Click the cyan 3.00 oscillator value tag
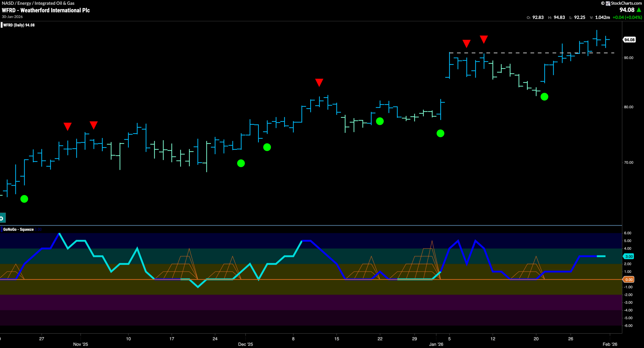 tap(629, 256)
